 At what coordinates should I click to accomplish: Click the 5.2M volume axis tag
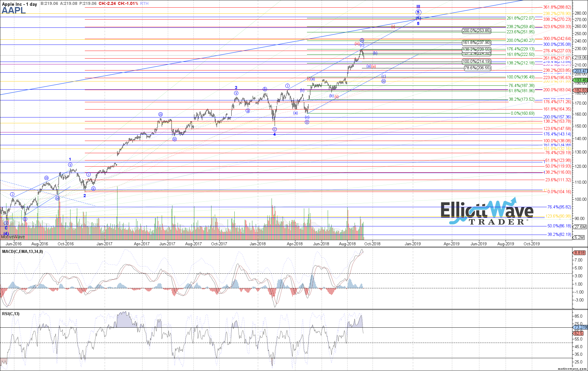pos(579,237)
